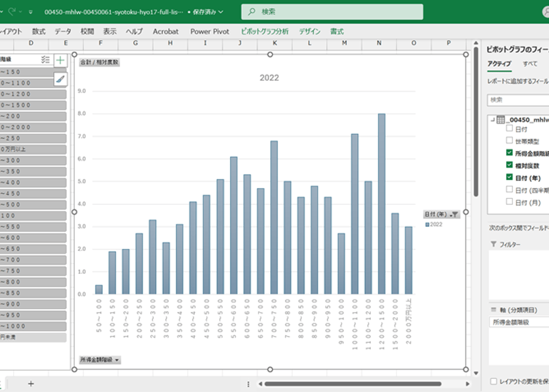Image resolution: width=549 pixels, height=392 pixels.
Task: Open the Acrobat ribbon tab
Action: pos(166,31)
